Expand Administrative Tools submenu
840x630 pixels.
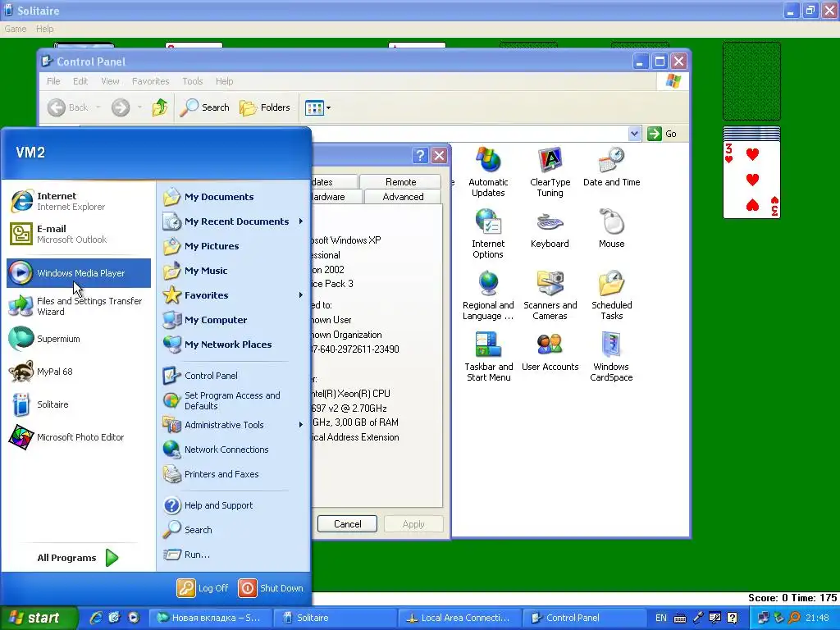(x=234, y=426)
